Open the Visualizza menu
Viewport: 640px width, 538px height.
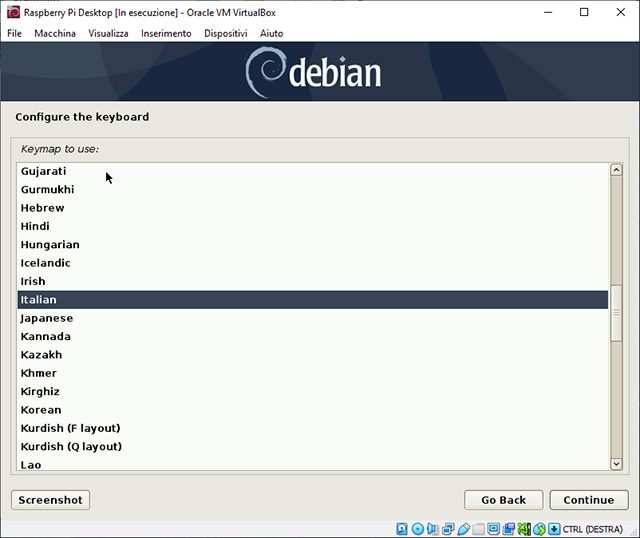click(108, 33)
